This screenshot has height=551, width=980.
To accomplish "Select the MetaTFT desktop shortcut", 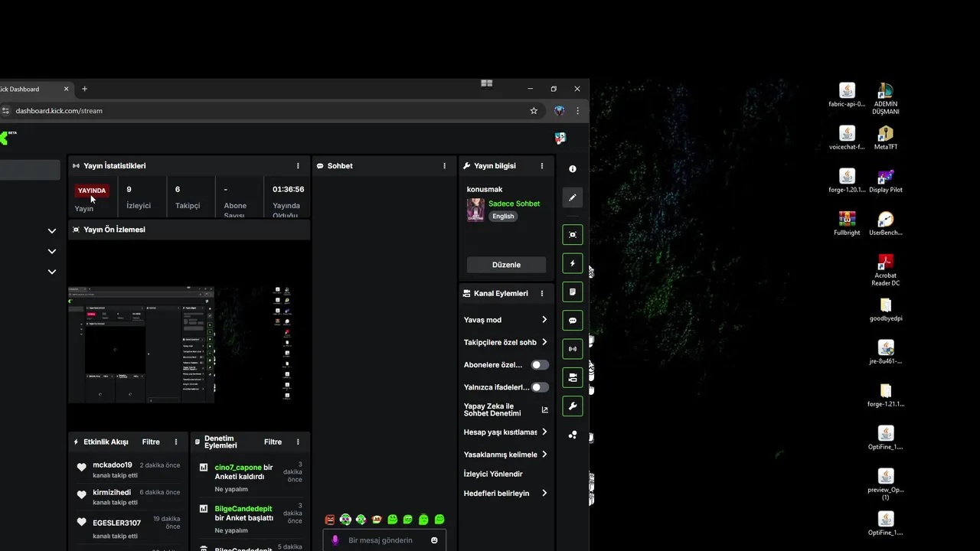I will coord(886,138).
